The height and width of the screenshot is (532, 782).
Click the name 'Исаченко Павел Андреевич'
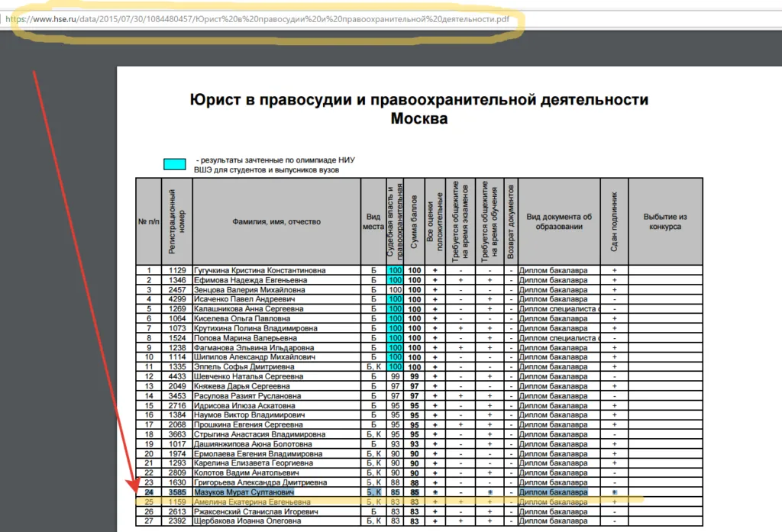[244, 299]
